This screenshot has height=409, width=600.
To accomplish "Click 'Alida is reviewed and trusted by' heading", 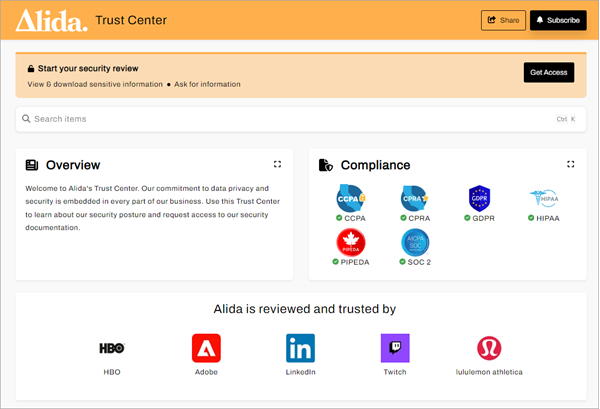I will coord(305,309).
